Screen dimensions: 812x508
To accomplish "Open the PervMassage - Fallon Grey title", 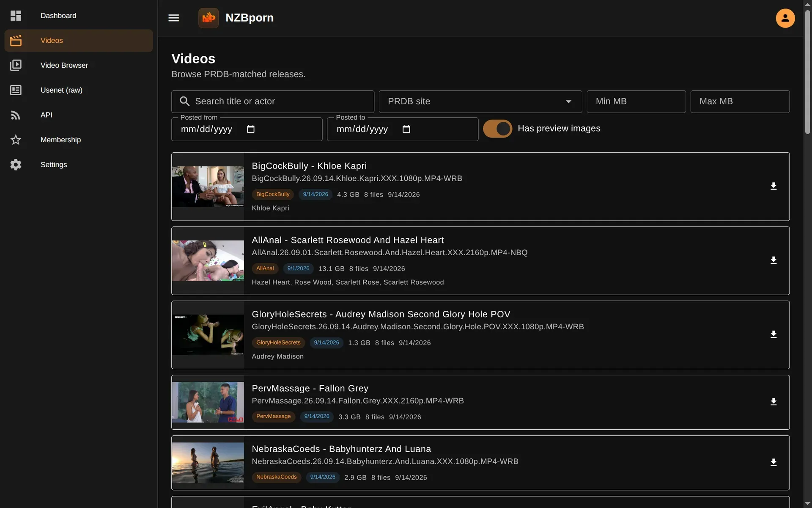I will click(310, 388).
